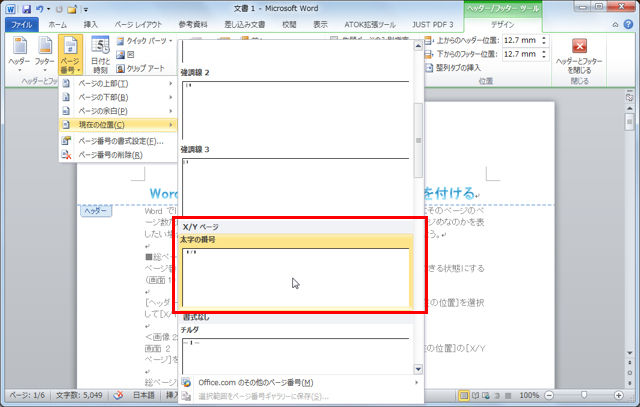Click Outline view icon in status bar
Image resolution: width=640 pixels, height=407 pixels.
pyautogui.click(x=497, y=395)
